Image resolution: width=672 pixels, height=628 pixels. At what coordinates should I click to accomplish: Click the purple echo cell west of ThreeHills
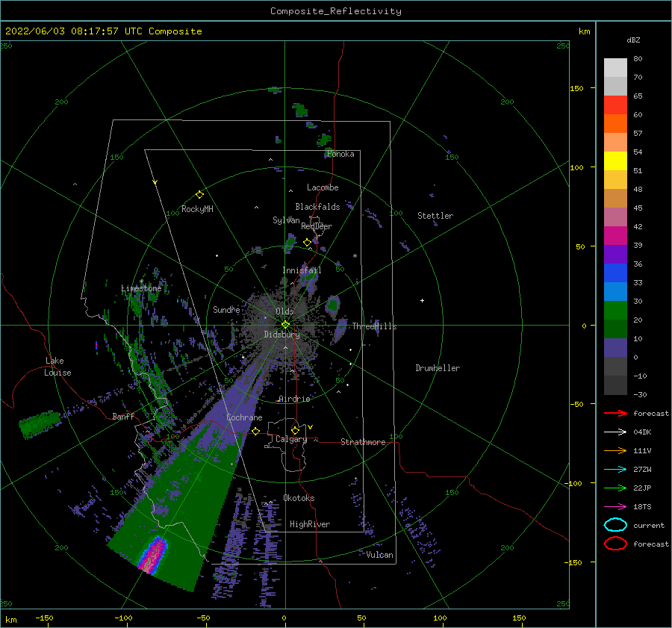tap(340, 329)
